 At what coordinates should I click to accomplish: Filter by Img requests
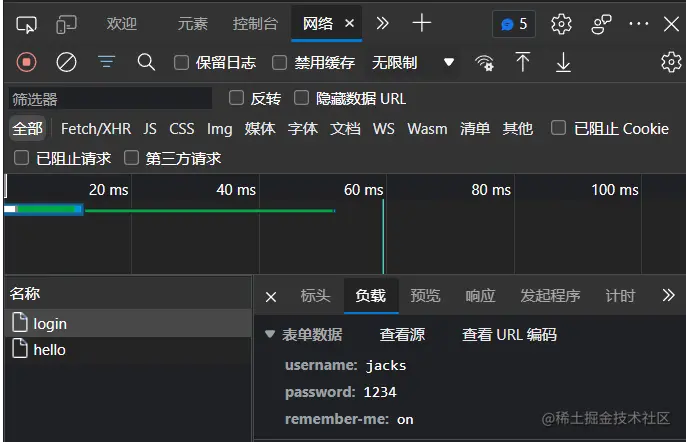pyautogui.click(x=220, y=129)
